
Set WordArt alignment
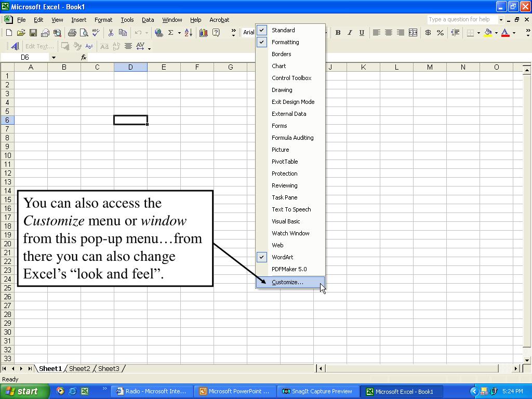pos(128,46)
